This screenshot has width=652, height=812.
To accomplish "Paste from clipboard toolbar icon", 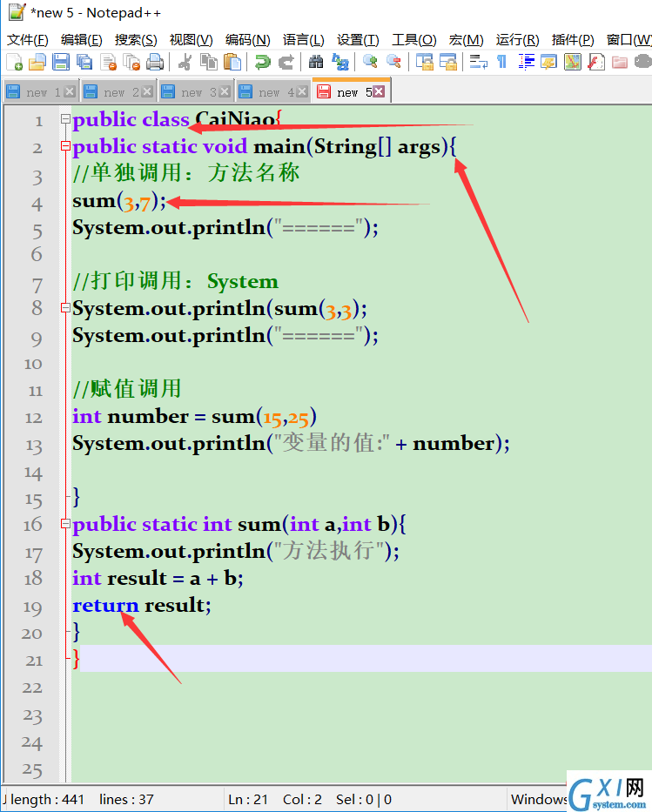I will 232,62.
